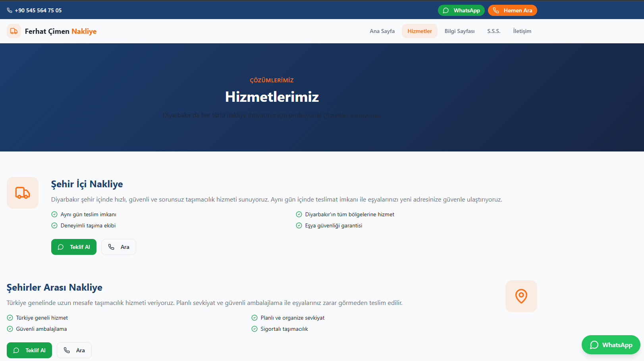Click the text Aynı gün teslim imkanı
This screenshot has width=644, height=361.
point(89,214)
